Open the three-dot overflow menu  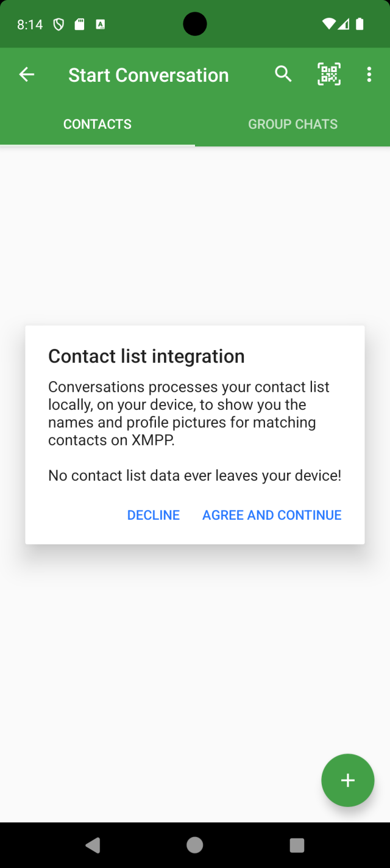[369, 74]
